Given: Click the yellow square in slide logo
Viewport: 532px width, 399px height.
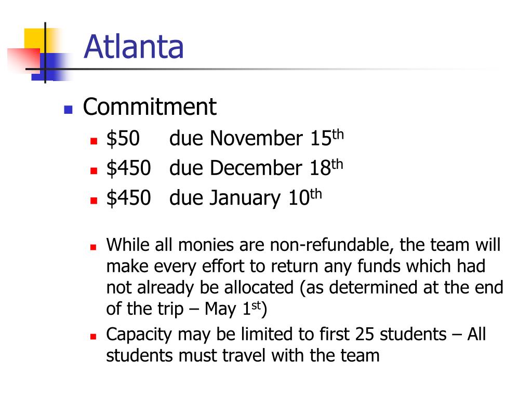Looking at the screenshot, I should [x=37, y=39].
